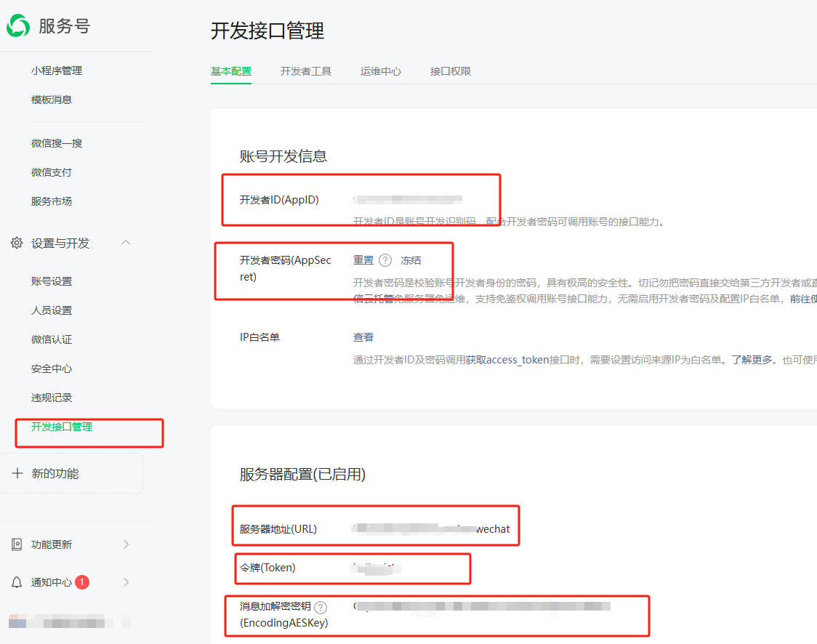Click the 设置与开发 section title
Viewport: 817px width, 644px height.
click(60, 243)
